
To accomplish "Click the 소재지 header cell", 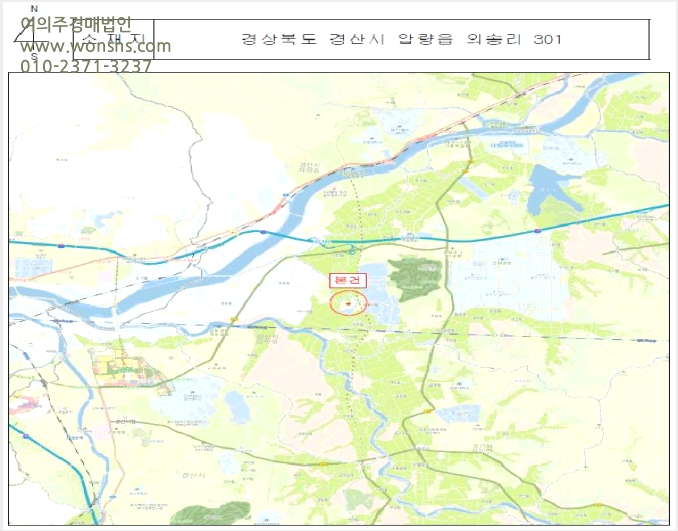I will [x=113, y=39].
